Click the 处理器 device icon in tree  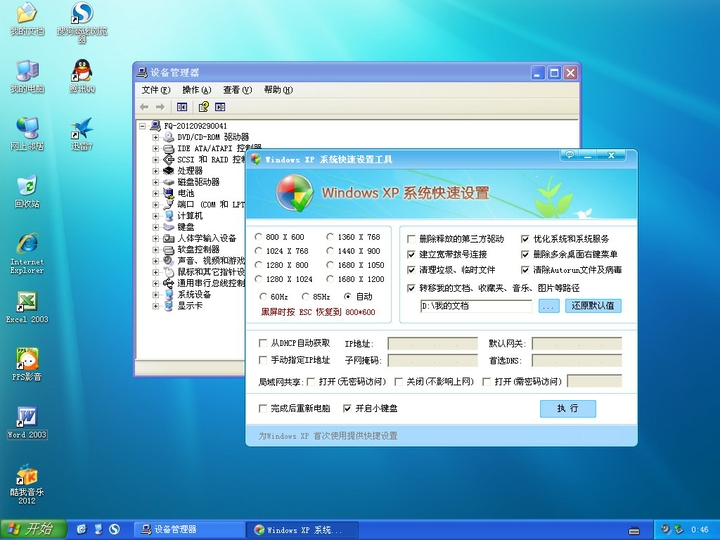pos(169,171)
